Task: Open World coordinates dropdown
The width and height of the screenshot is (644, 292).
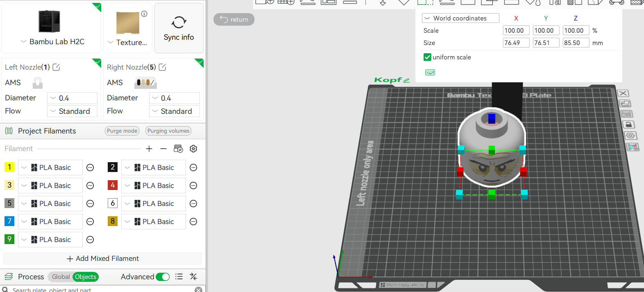Action: click(460, 18)
